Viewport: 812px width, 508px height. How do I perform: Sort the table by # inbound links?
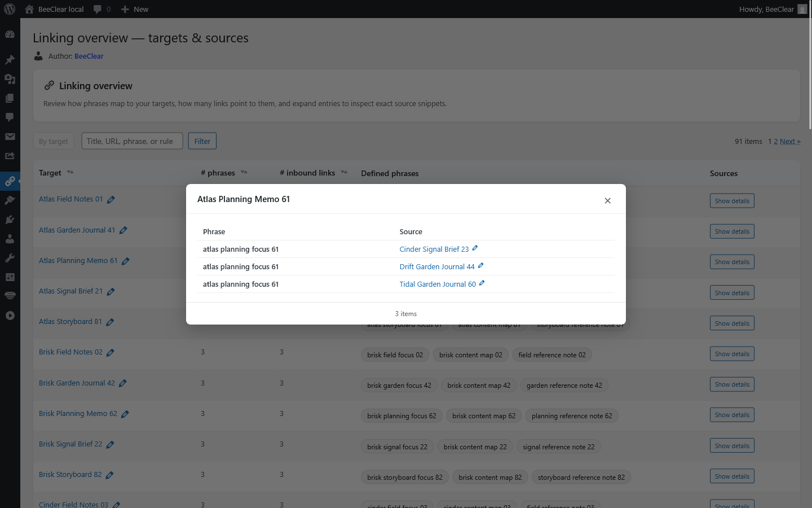(x=344, y=172)
